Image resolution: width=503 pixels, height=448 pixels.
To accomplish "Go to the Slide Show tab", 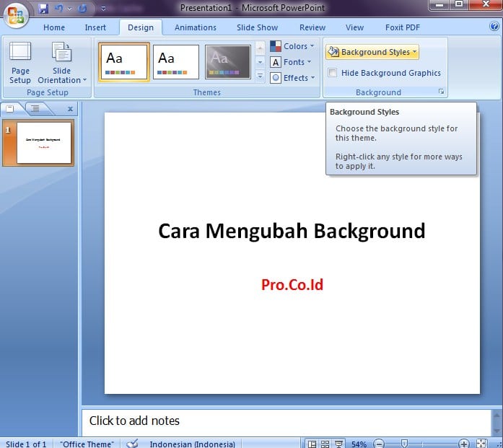I will (258, 27).
